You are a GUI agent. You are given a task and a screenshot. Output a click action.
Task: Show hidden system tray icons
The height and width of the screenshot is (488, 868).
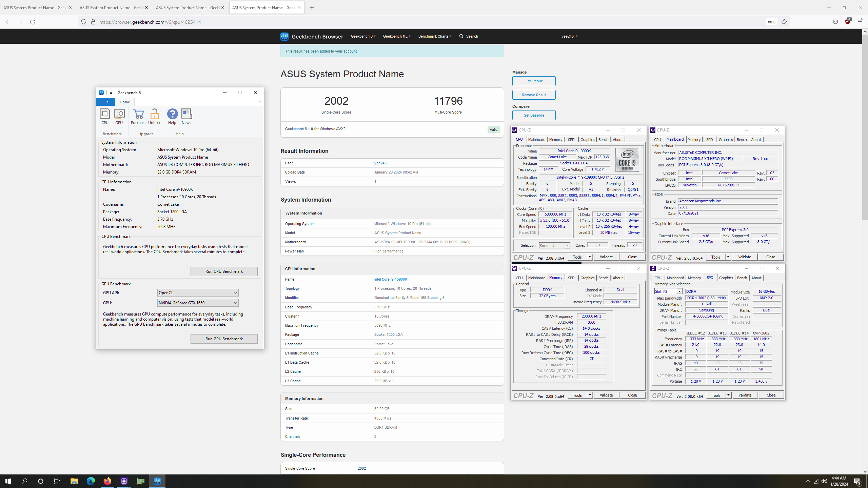[808, 481]
